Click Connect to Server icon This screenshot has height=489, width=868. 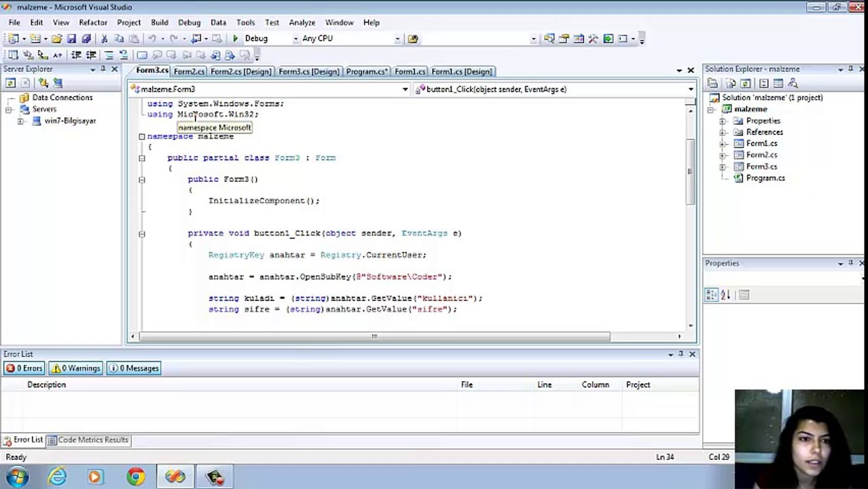[x=58, y=83]
